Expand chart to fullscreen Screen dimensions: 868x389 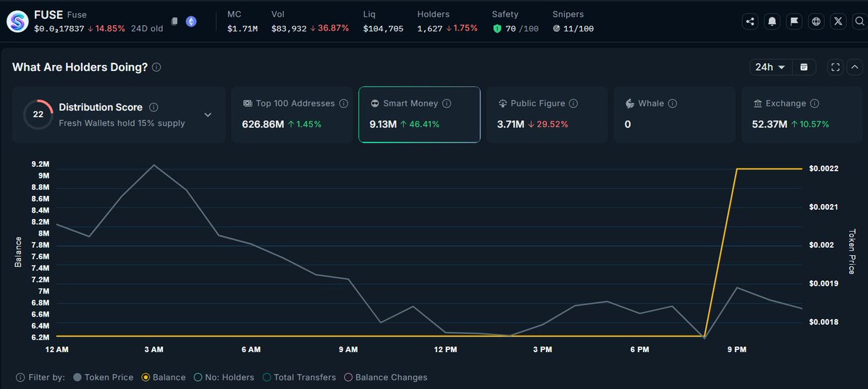pyautogui.click(x=835, y=67)
